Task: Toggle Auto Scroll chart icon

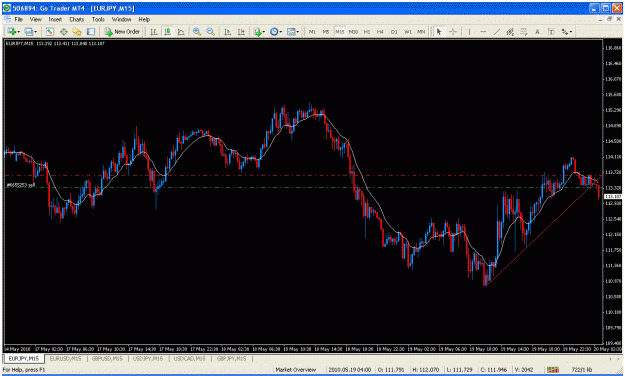Action: (x=228, y=32)
